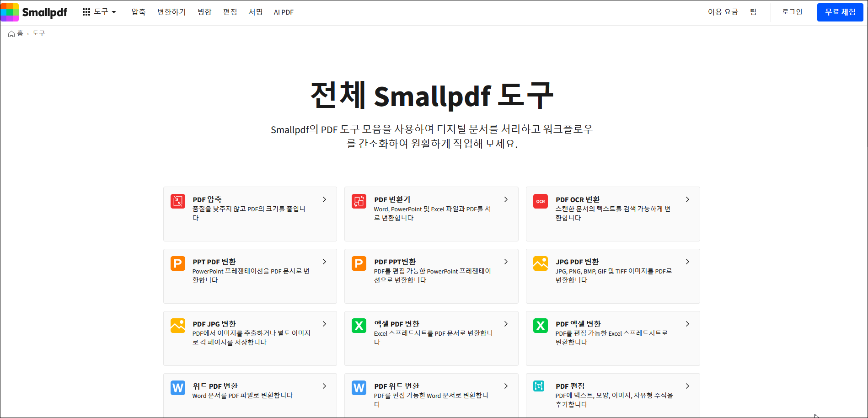This screenshot has width=868, height=418.
Task: Go to 이용 요금 pricing page
Action: [x=723, y=12]
